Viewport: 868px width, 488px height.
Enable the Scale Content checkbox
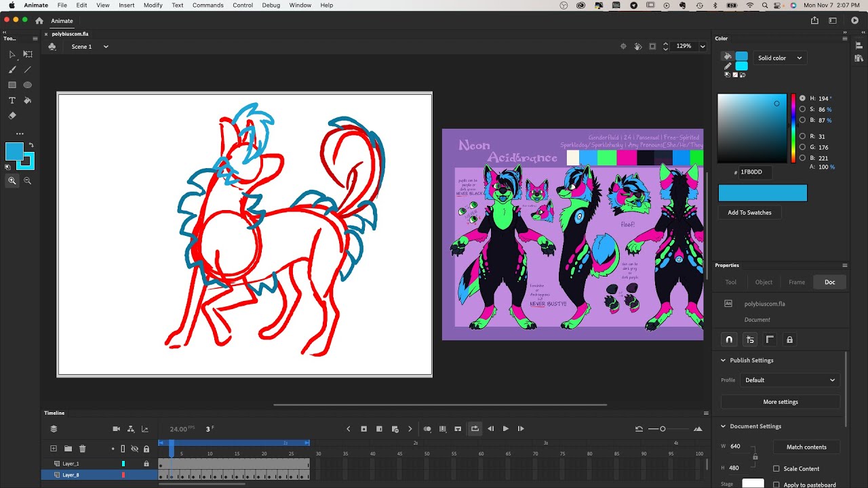[x=776, y=468]
